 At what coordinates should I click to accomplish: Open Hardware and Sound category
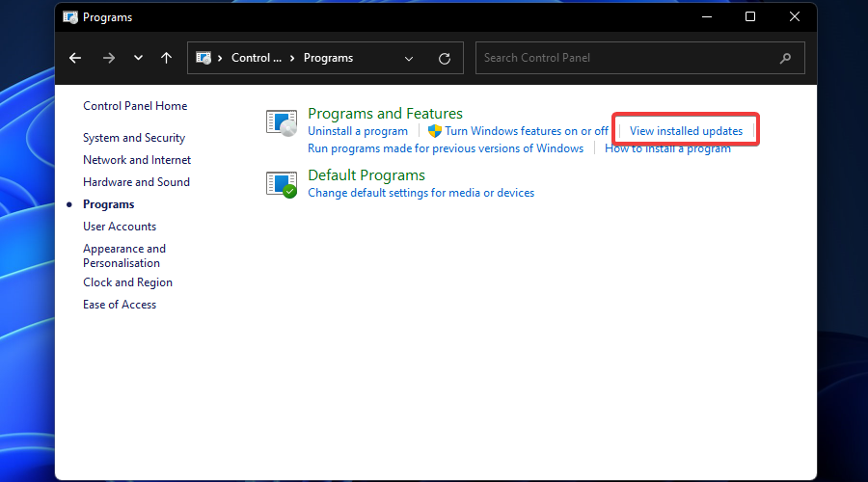coord(136,182)
